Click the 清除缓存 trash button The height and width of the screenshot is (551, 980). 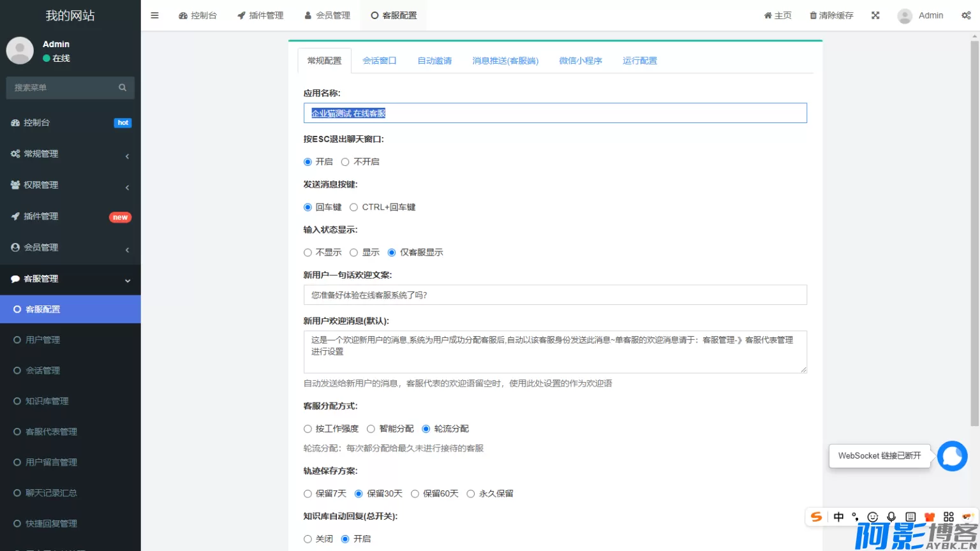pyautogui.click(x=831, y=15)
